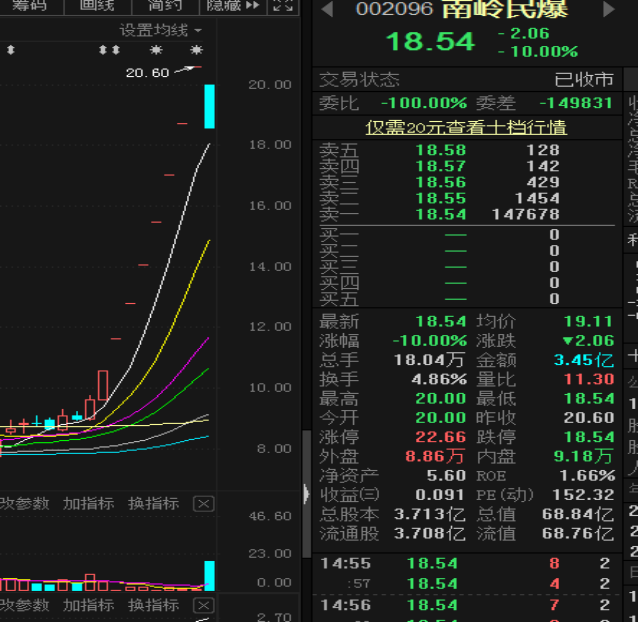Click 加指标 in the upper indicator panel

pyautogui.click(x=88, y=504)
